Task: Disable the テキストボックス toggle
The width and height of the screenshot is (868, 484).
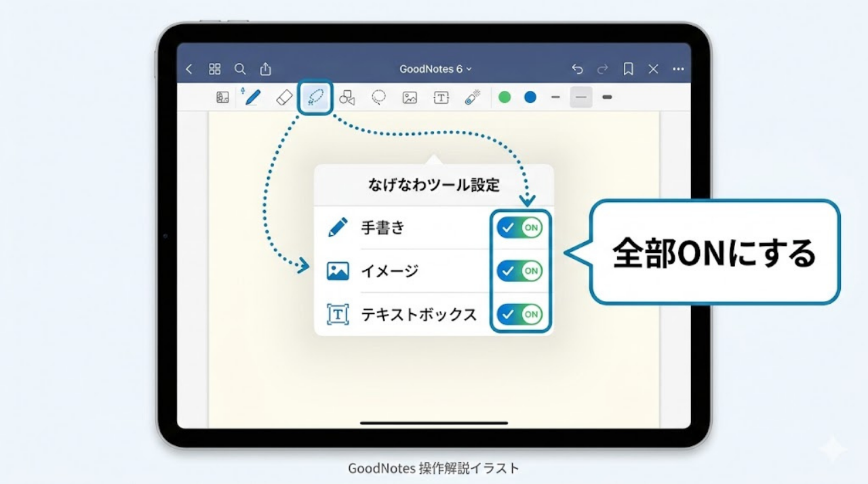Action: [x=520, y=314]
